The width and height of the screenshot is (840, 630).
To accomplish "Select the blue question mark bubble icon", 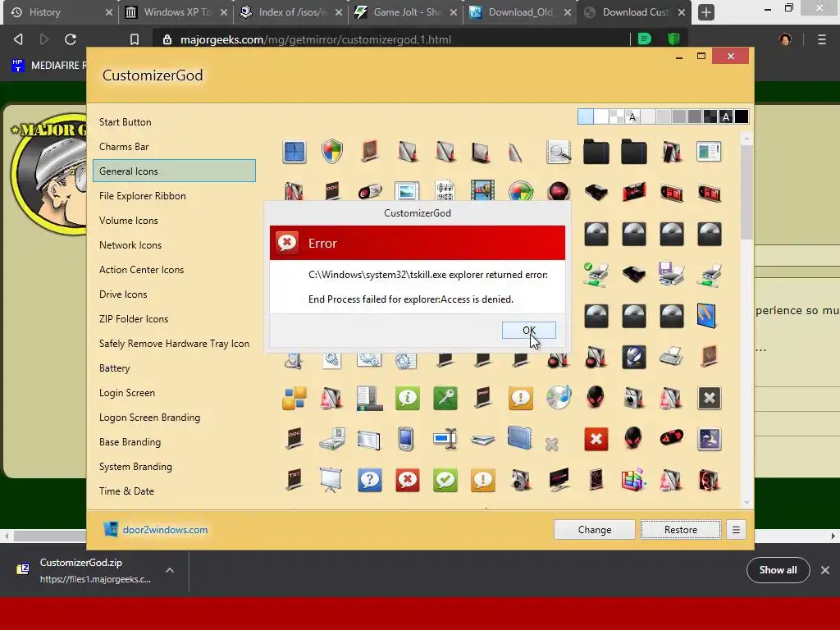I will tap(370, 480).
